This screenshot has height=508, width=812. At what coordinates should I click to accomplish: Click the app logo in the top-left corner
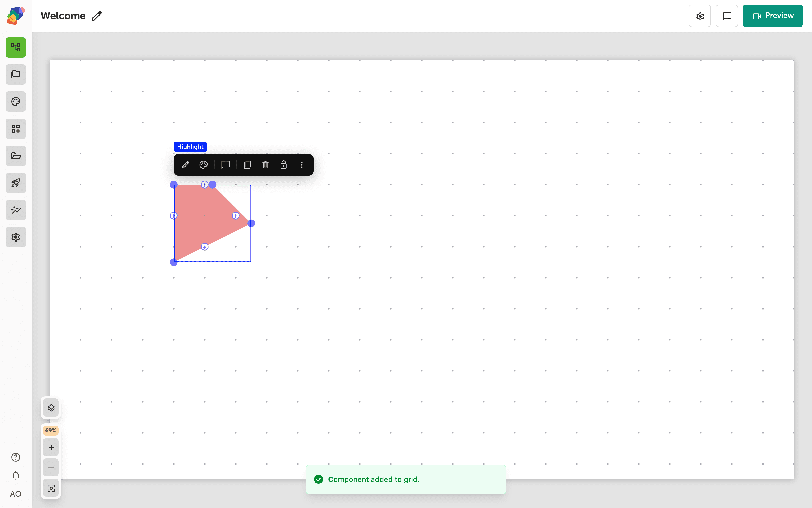click(16, 16)
